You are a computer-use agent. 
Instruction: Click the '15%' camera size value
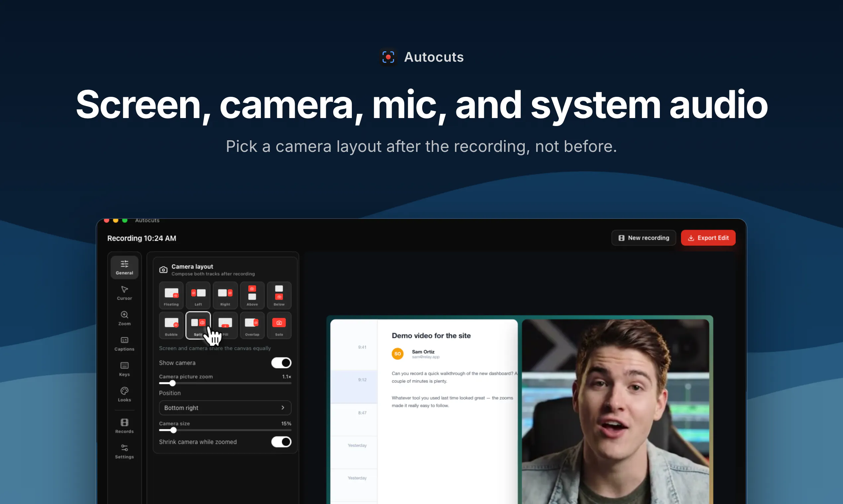click(286, 423)
